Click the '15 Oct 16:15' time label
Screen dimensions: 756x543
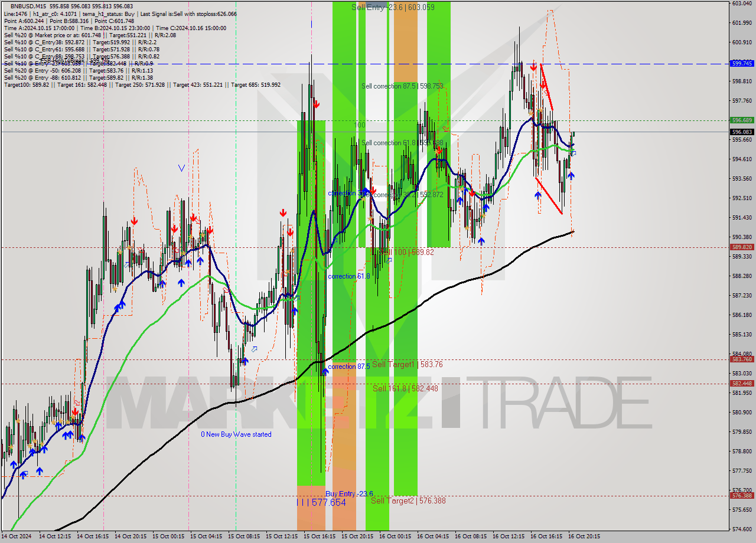coord(320,537)
